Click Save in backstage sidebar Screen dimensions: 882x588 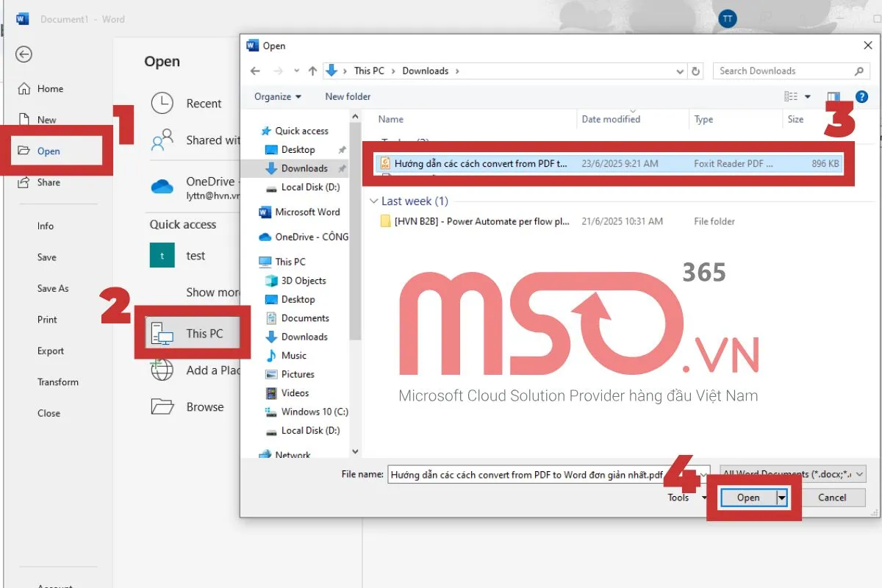click(x=47, y=257)
